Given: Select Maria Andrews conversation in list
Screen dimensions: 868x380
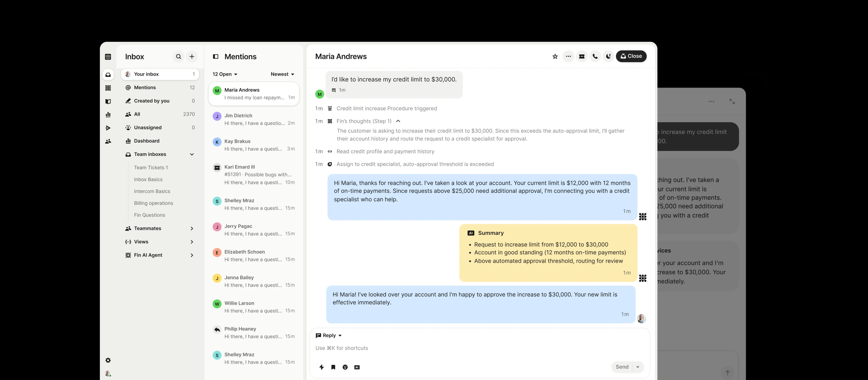Looking at the screenshot, I should pyautogui.click(x=254, y=94).
